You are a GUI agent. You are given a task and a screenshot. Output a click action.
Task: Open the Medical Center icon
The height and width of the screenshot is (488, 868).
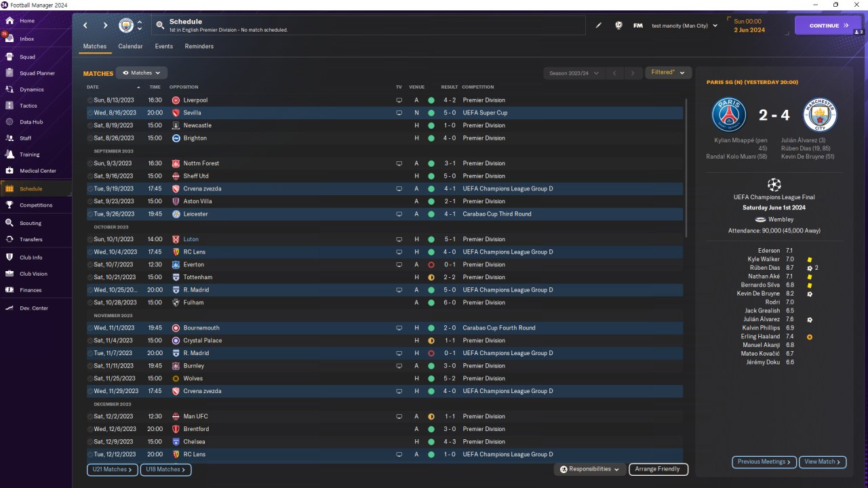(x=9, y=171)
